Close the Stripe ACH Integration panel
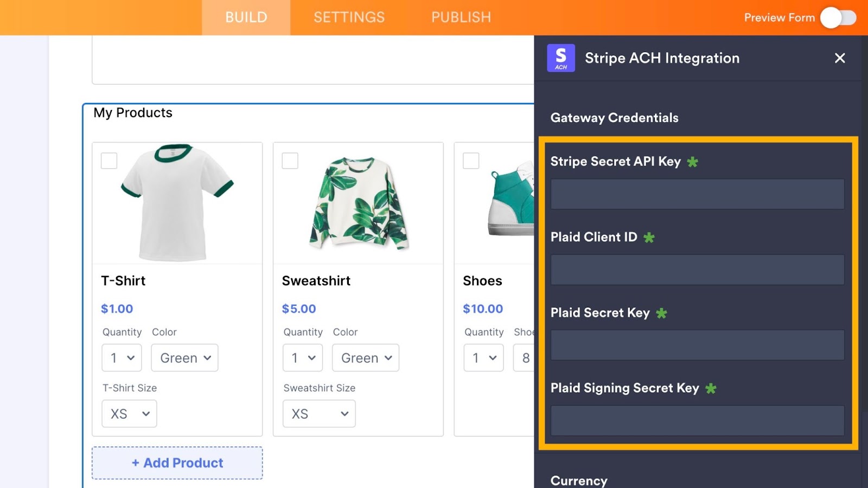868x488 pixels. (x=840, y=58)
